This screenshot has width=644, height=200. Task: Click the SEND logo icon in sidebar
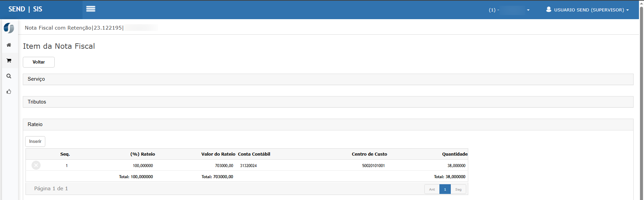tap(9, 28)
